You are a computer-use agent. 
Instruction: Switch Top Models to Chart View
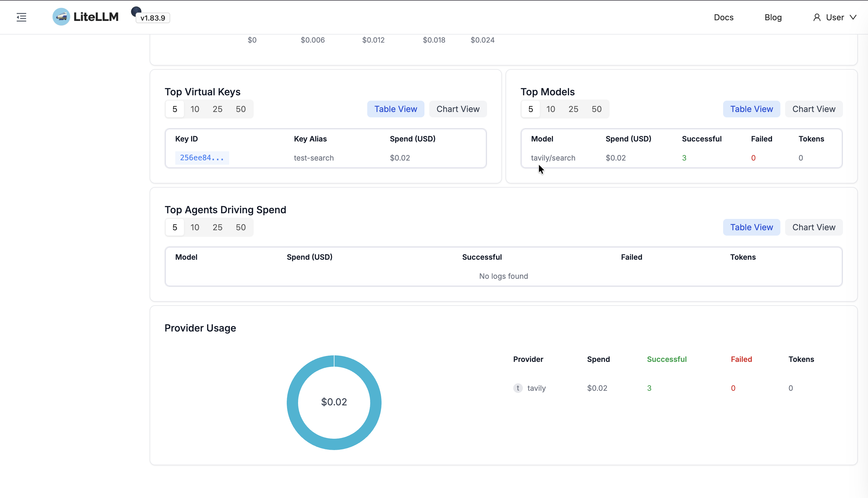coord(813,109)
